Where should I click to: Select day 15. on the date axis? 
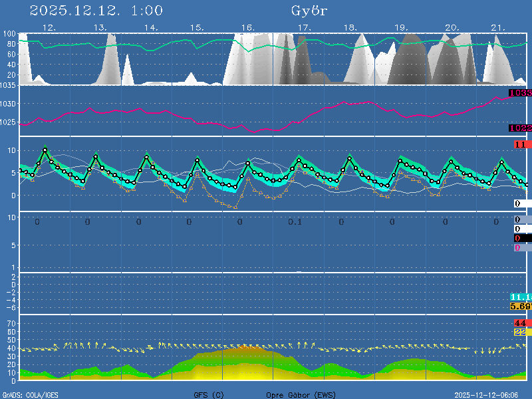pos(196,28)
